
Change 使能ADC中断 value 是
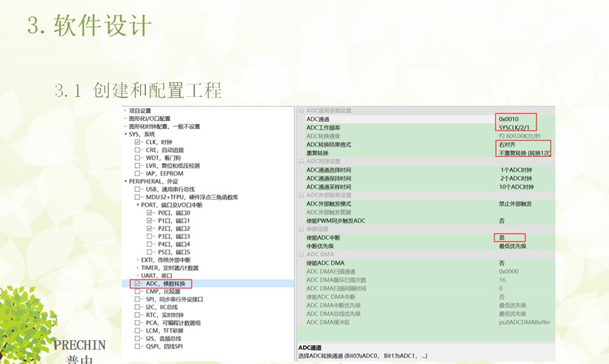click(x=502, y=237)
